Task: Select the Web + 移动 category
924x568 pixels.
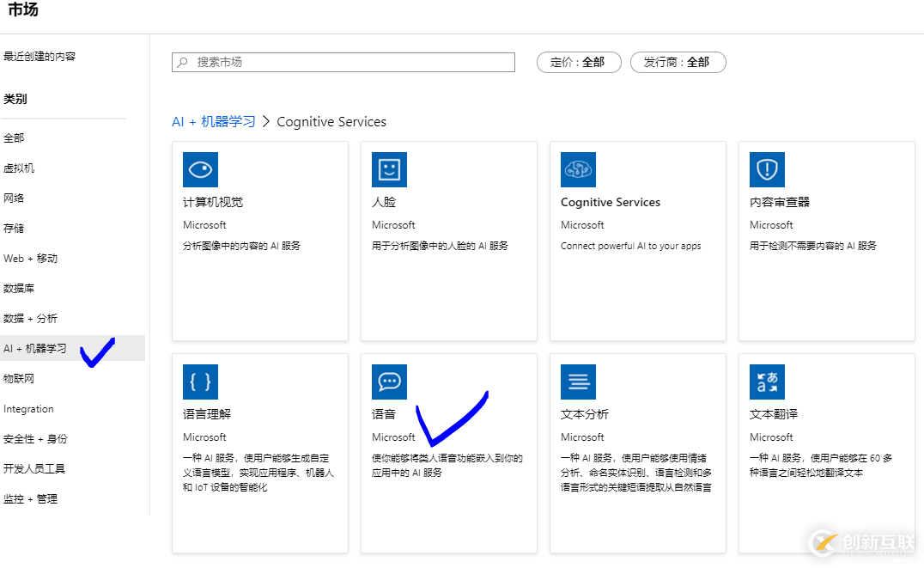Action: click(30, 259)
